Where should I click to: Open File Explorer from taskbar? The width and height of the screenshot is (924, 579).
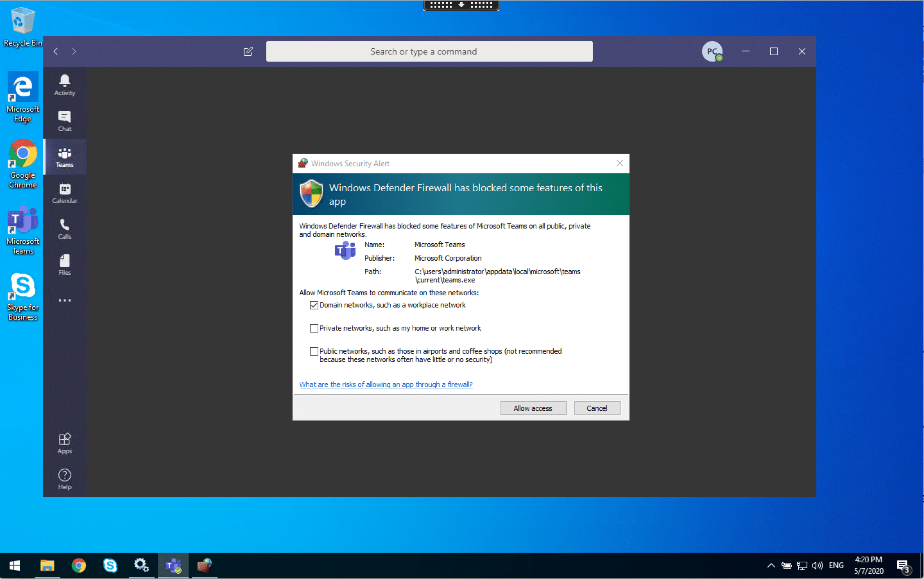tap(47, 566)
